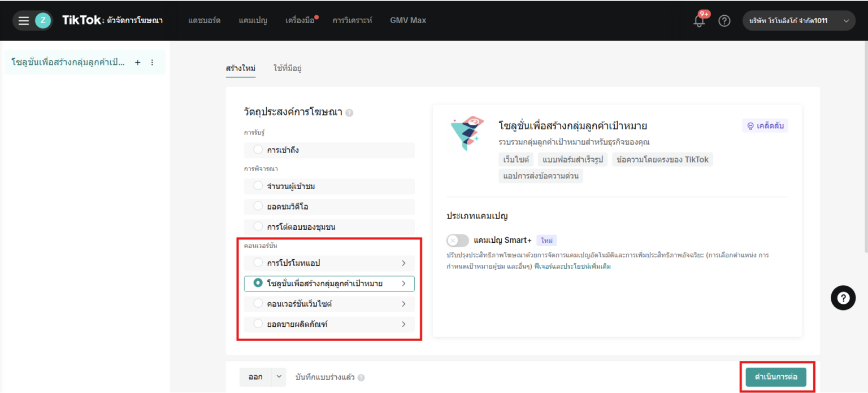868x393 pixels.
Task: Switch to the ใช้ที่มีอยู่ tab
Action: click(288, 68)
